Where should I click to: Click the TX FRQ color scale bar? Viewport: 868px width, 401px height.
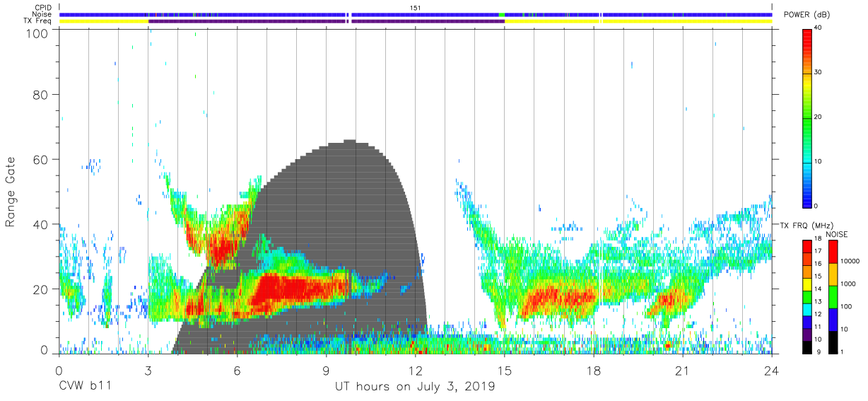(x=808, y=296)
